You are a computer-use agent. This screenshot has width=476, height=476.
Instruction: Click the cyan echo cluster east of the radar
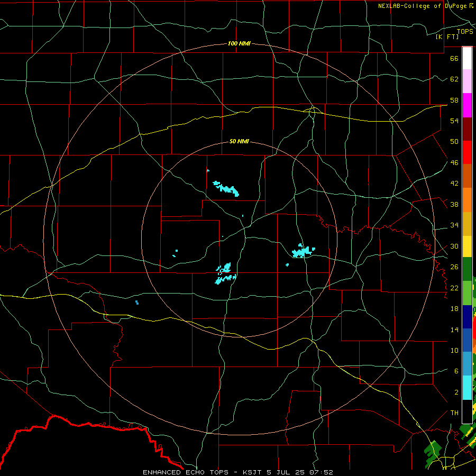[303, 251]
